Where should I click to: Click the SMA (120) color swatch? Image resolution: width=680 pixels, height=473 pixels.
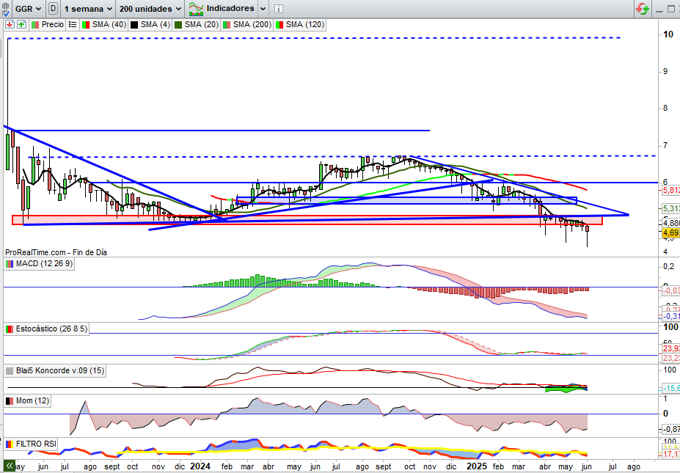click(279, 25)
